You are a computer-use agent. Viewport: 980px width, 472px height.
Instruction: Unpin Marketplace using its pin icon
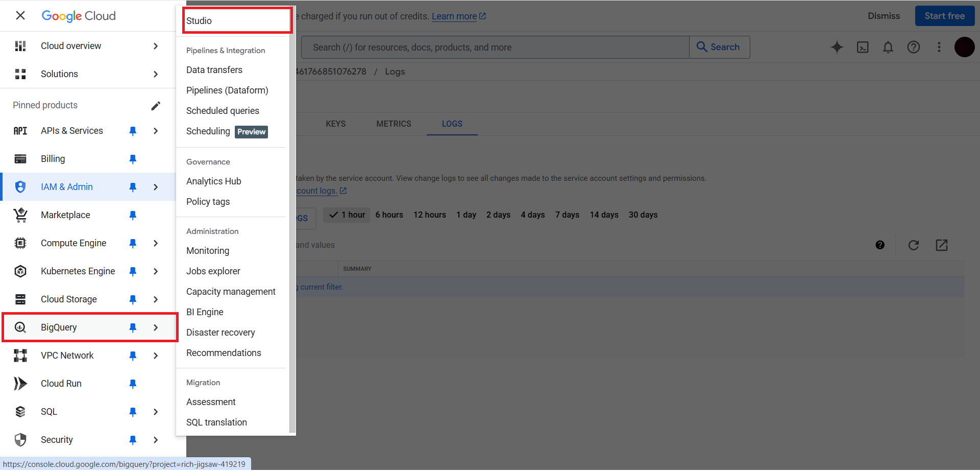(133, 215)
